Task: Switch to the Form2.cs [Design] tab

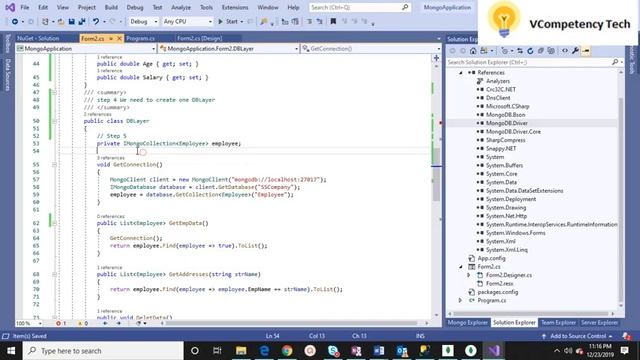Action: pyautogui.click(x=200, y=38)
